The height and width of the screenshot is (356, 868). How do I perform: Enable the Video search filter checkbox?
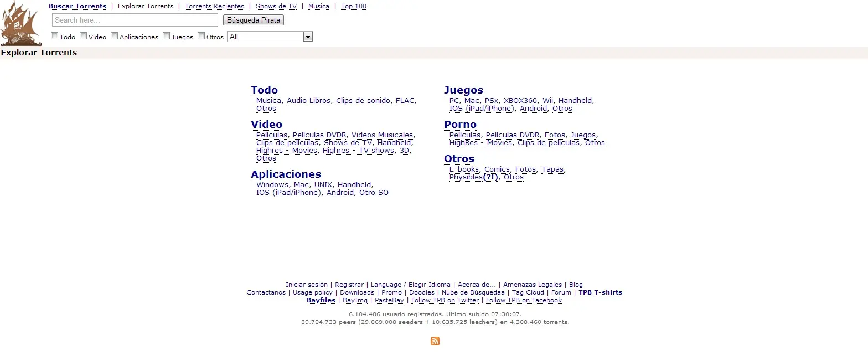pyautogui.click(x=83, y=36)
